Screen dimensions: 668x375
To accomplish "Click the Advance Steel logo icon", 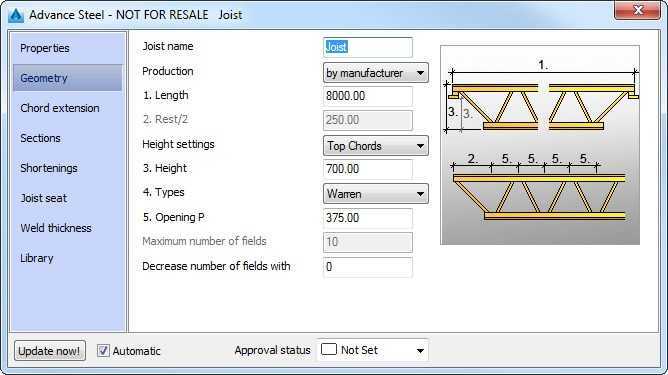I will tap(16, 15).
